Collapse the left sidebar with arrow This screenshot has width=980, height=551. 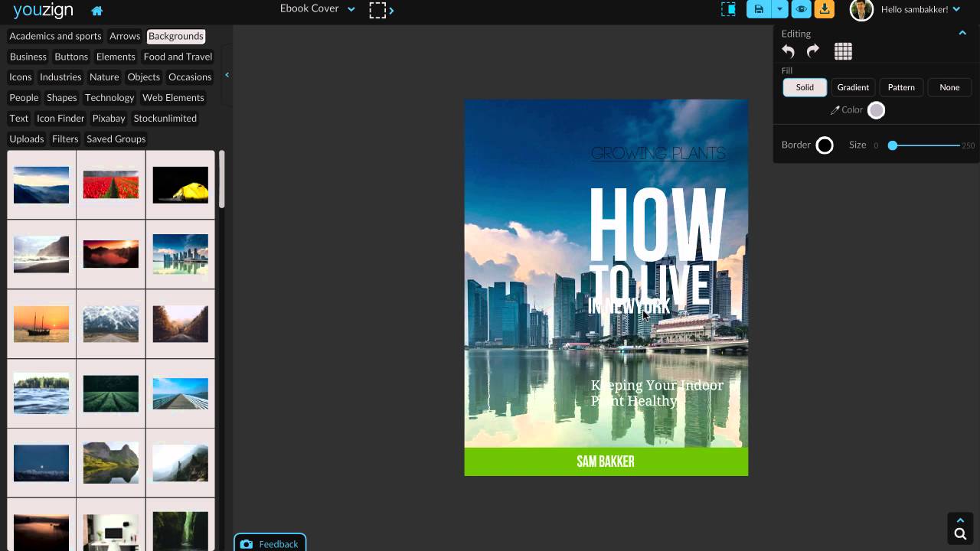[227, 75]
